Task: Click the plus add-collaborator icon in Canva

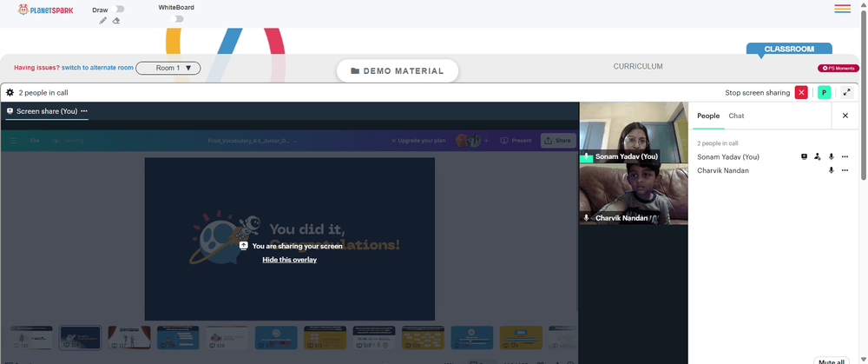Action: click(x=487, y=141)
